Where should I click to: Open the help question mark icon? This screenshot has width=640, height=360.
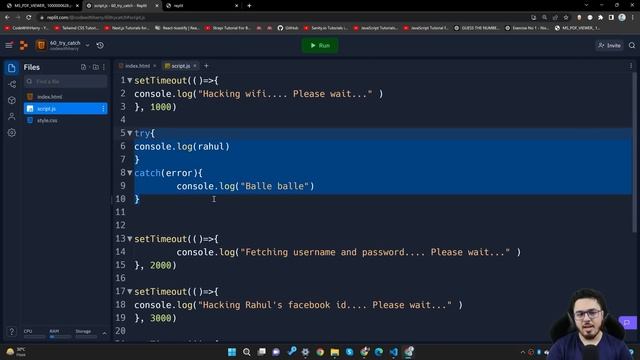tap(11, 332)
